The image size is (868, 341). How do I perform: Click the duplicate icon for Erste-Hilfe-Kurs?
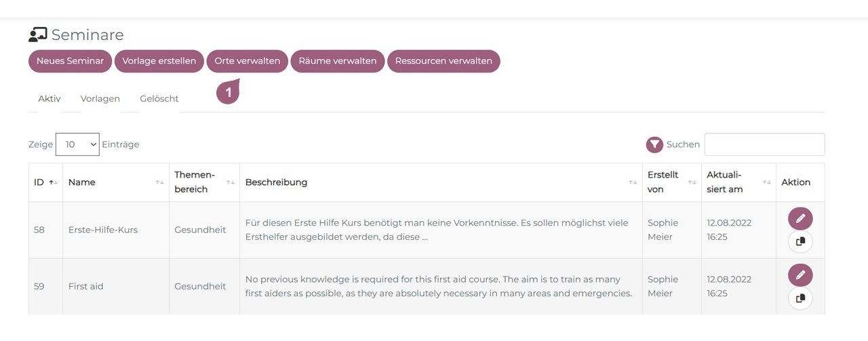point(800,241)
